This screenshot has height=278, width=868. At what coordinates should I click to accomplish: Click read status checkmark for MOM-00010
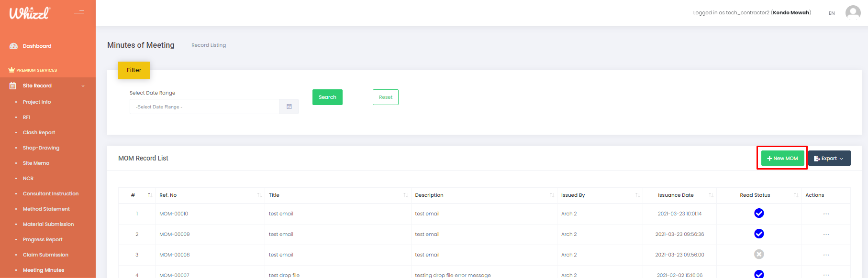click(759, 214)
